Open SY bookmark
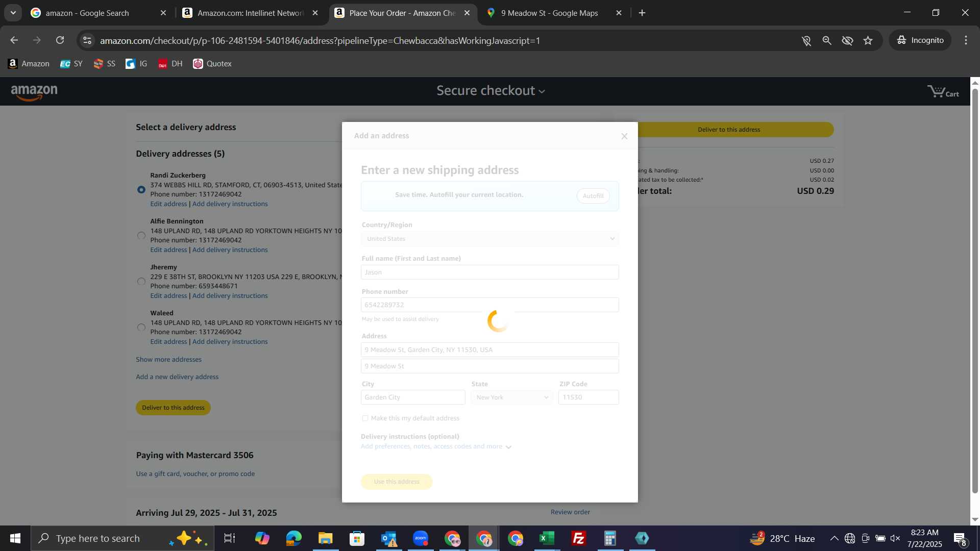This screenshot has height=551, width=980. 71,64
